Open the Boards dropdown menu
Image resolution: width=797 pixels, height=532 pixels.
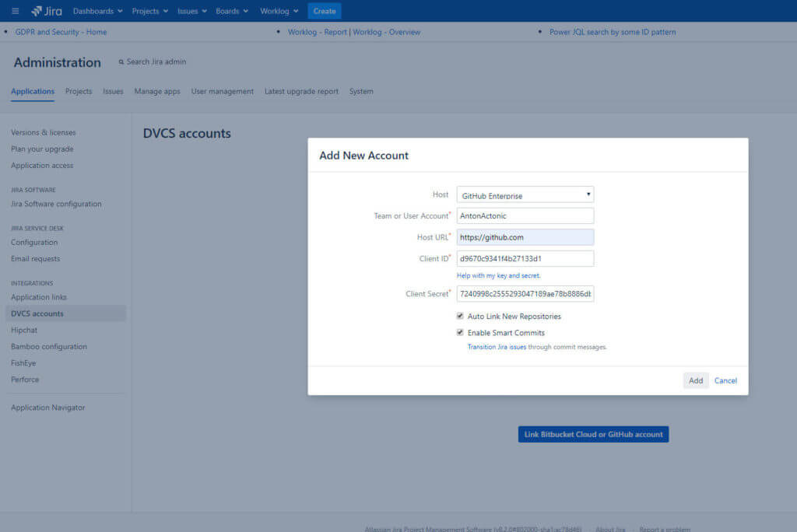[232, 11]
